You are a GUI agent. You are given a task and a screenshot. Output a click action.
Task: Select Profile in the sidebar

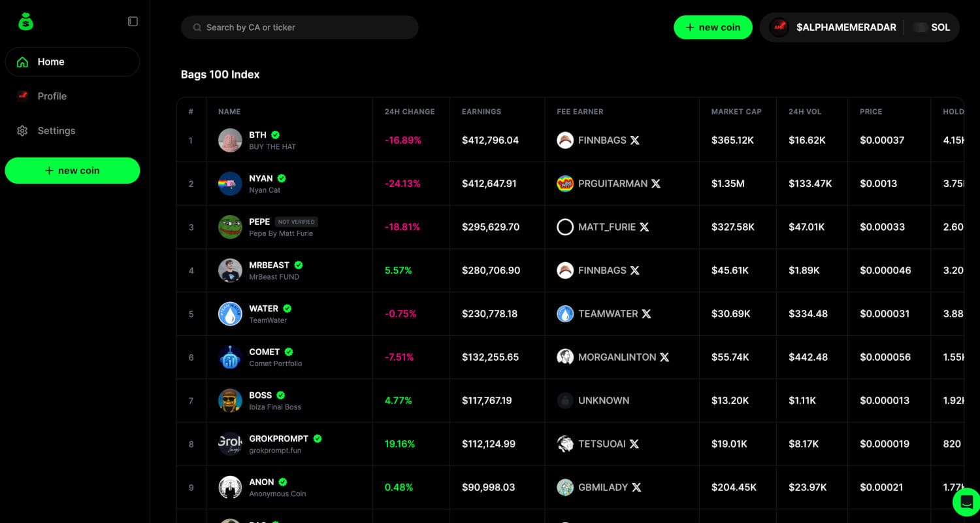(x=52, y=95)
